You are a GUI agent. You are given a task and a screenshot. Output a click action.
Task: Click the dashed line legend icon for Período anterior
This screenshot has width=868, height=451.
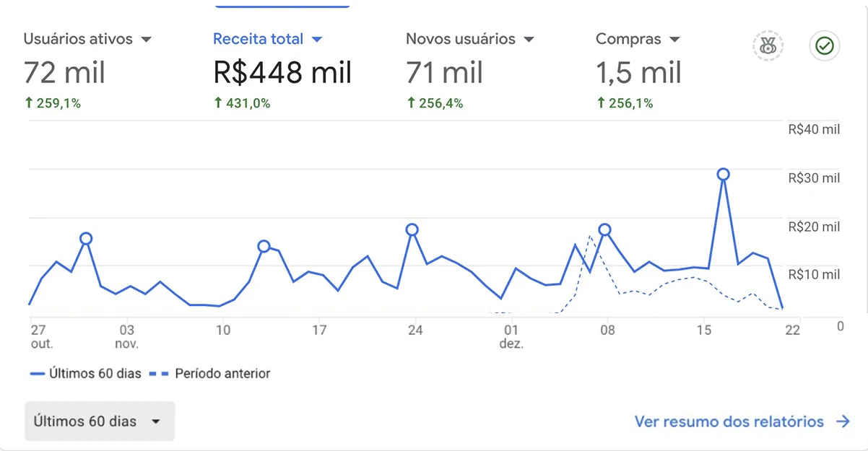160,374
